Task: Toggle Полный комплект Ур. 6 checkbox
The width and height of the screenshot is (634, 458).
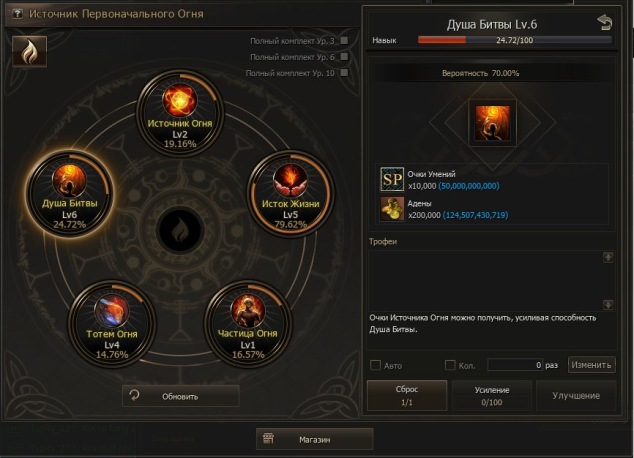Action: point(344,57)
